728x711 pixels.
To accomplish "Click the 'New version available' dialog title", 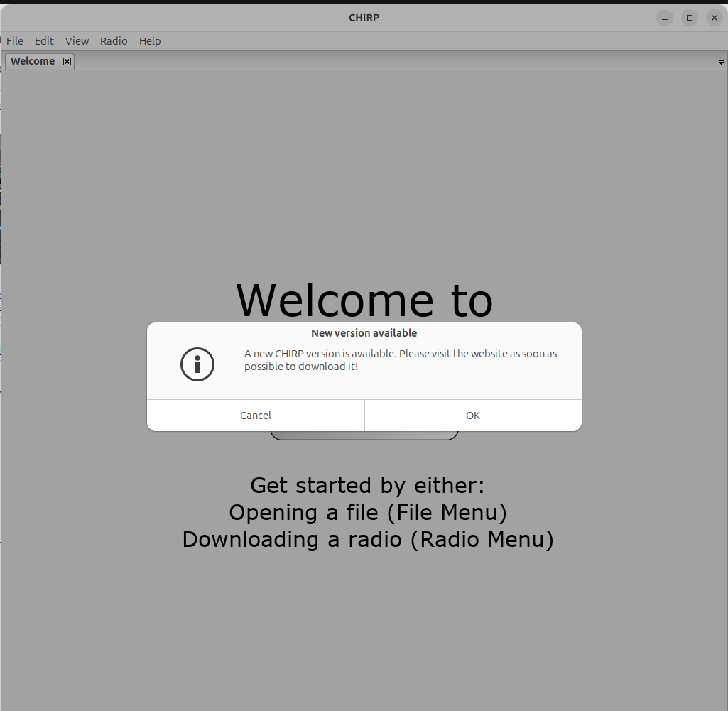I will click(x=364, y=333).
